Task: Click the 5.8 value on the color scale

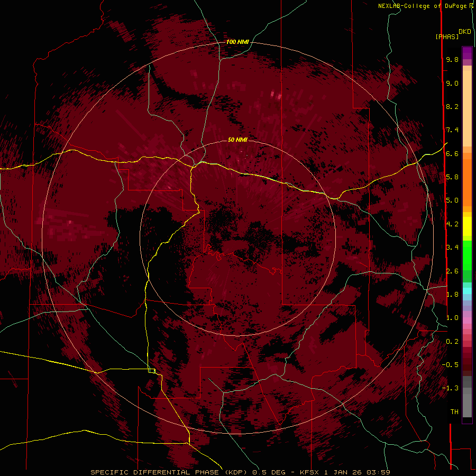Action: (452, 177)
